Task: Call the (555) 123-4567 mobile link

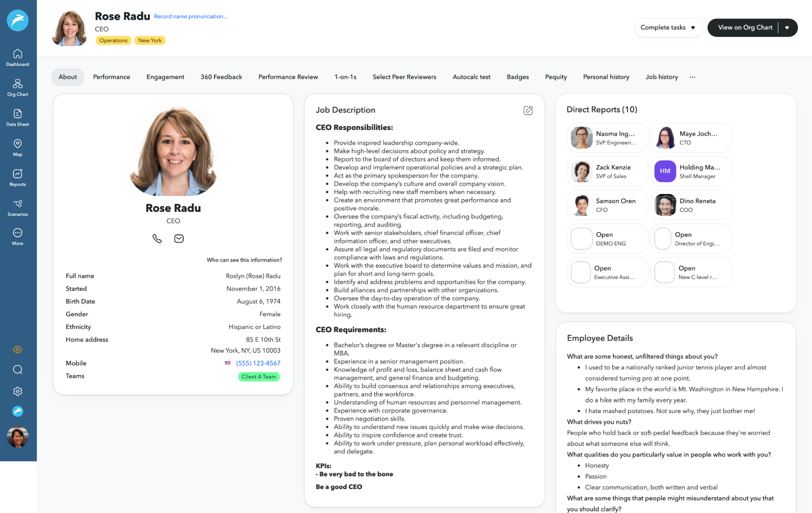Action: tap(258, 363)
